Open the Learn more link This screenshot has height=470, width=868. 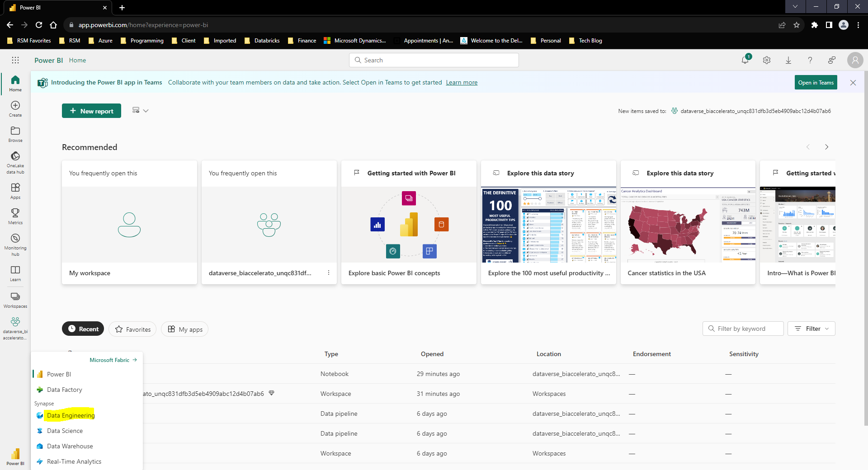pos(462,82)
